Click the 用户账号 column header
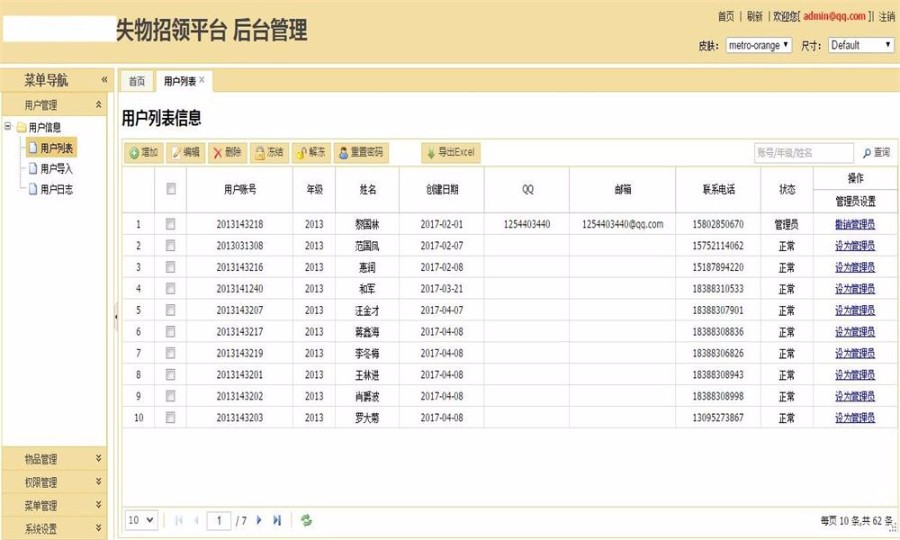The image size is (900, 540). tap(240, 189)
